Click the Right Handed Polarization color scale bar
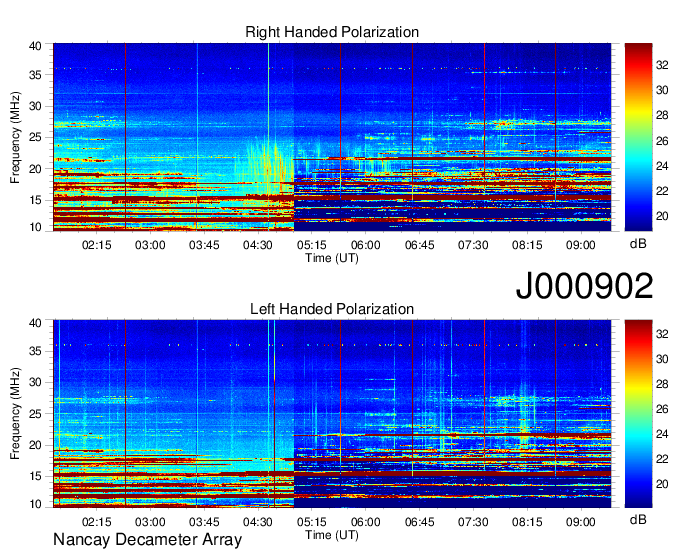Screen dimensions: 680x552 pos(638,137)
